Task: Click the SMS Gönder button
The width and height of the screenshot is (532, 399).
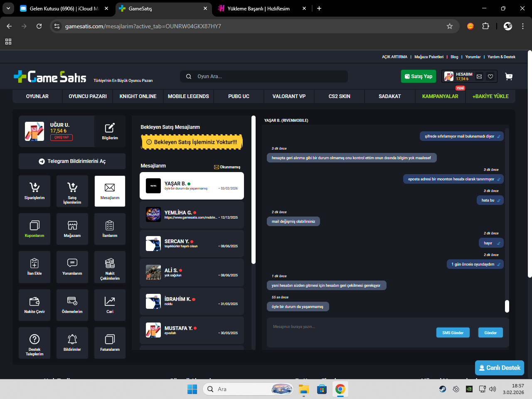Action: (453, 332)
